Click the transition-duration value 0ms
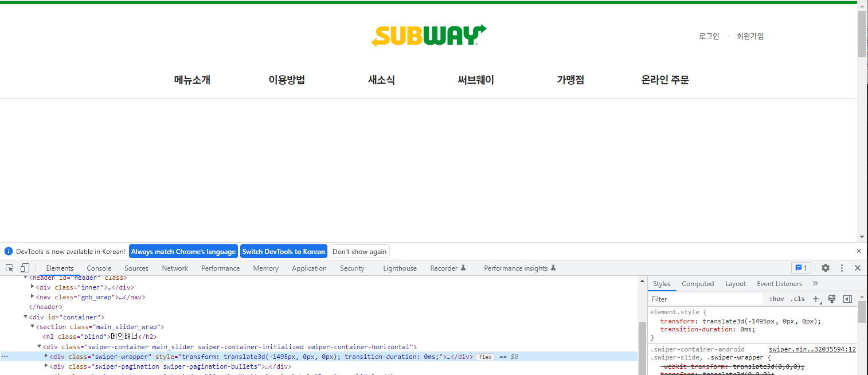The image size is (868, 375). (746, 329)
